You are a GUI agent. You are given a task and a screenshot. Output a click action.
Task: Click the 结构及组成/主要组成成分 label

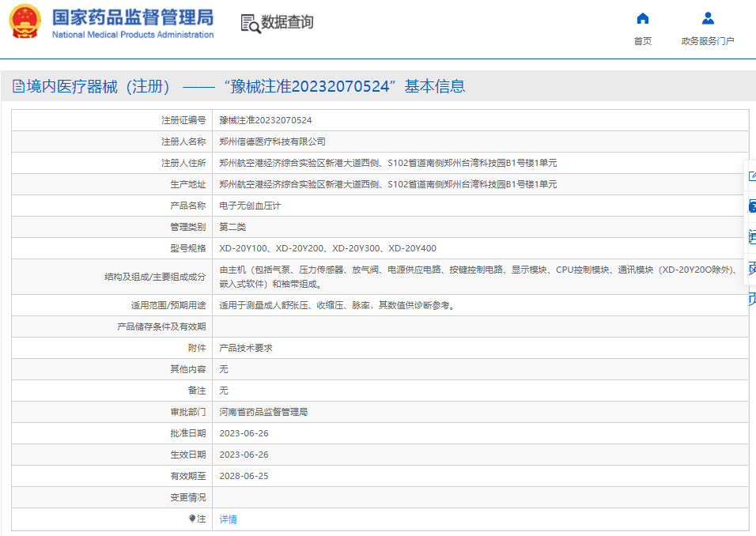coord(155,277)
